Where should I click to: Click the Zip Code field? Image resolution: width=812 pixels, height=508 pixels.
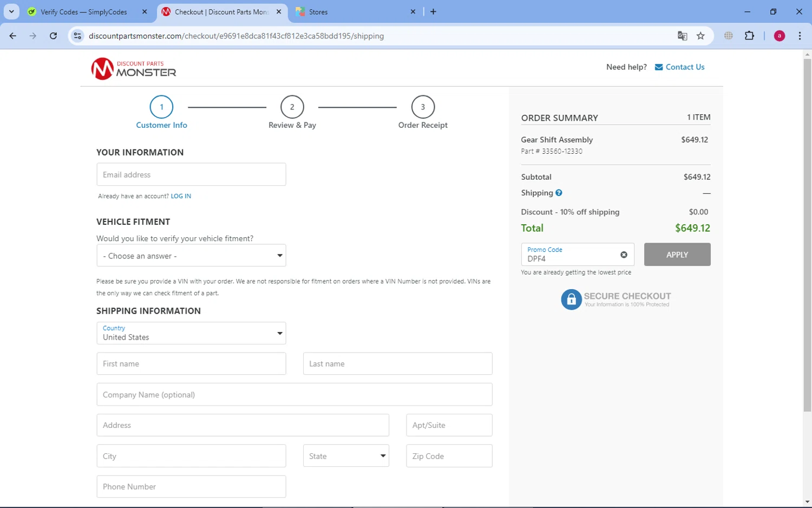tap(449, 456)
